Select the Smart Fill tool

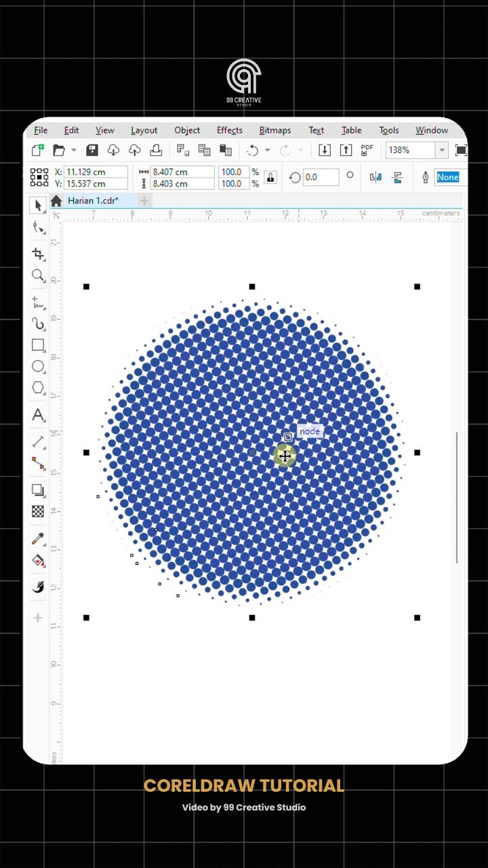38,587
